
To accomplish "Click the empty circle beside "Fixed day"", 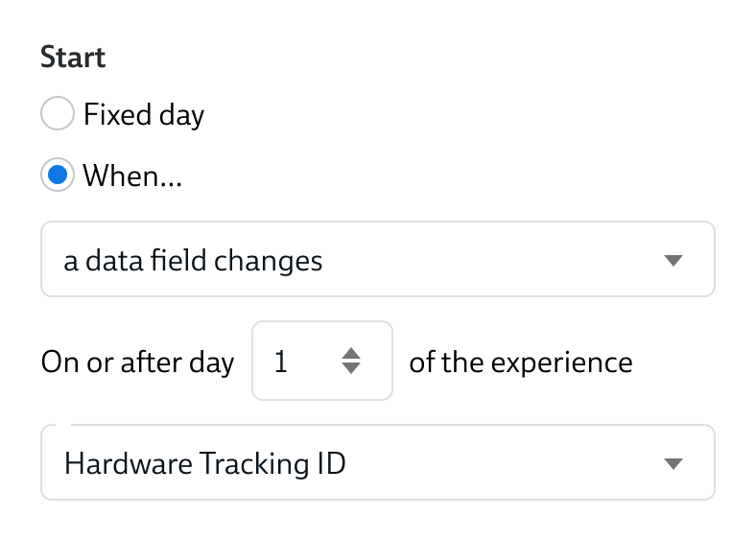I will [58, 115].
